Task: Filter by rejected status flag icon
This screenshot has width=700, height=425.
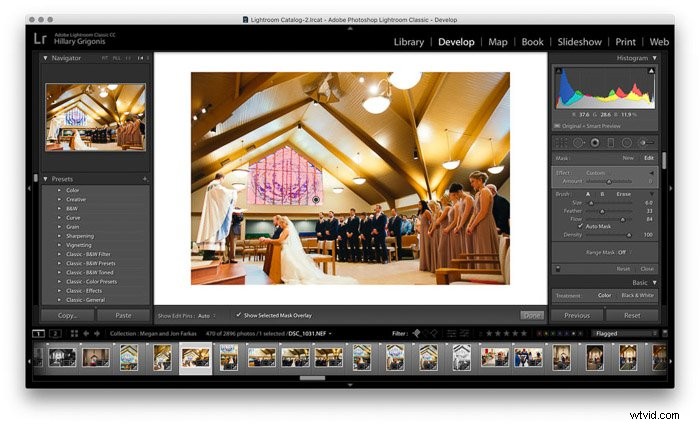Action: tap(434, 333)
